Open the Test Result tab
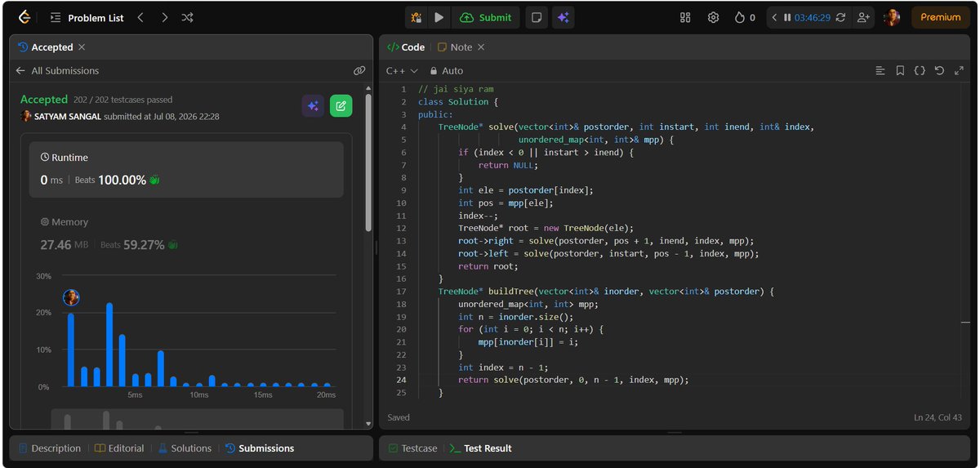Image resolution: width=980 pixels, height=468 pixels. pos(480,448)
